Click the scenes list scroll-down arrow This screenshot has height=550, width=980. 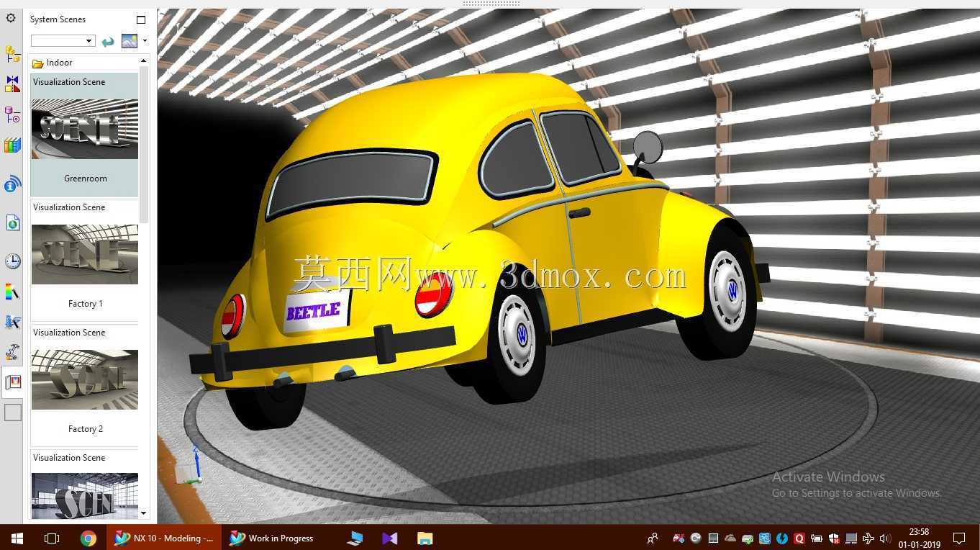[144, 513]
